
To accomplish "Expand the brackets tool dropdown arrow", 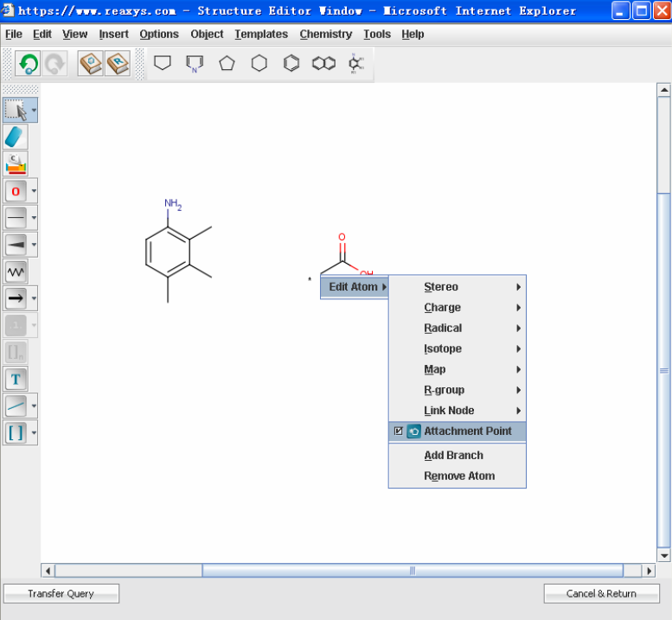I will [x=34, y=432].
